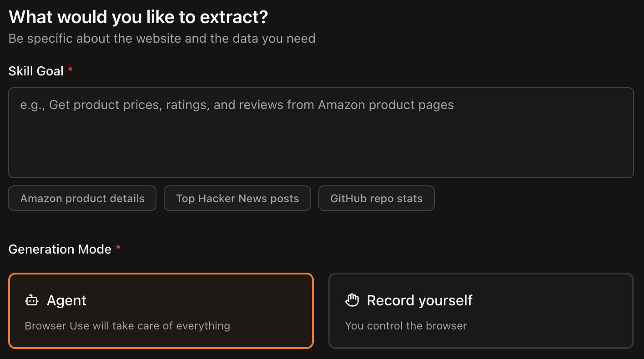Click the 'What would you like to extract?' heading

tap(138, 17)
